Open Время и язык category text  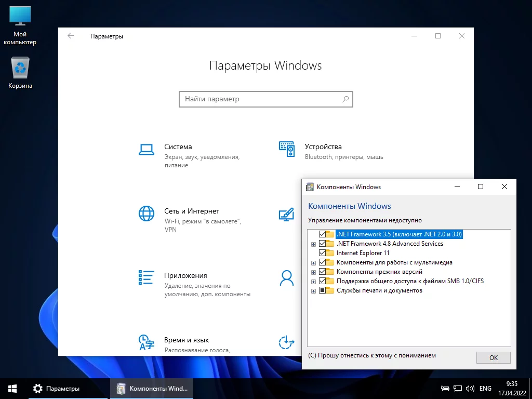pos(187,340)
